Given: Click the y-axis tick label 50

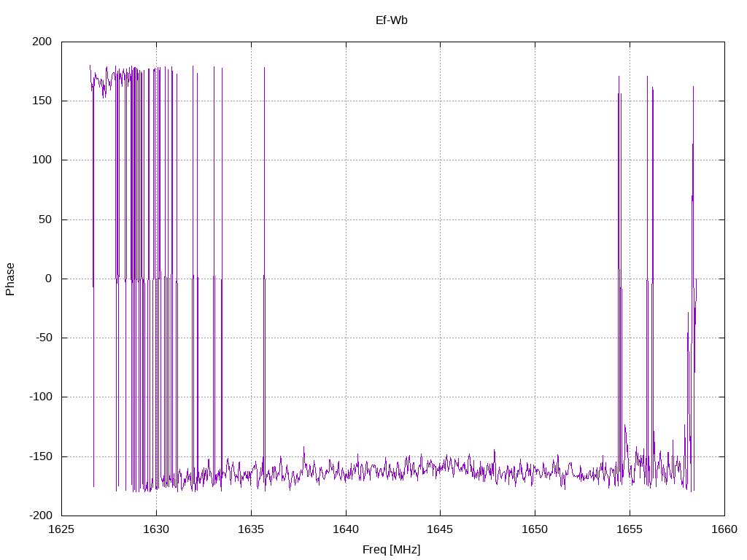Looking at the screenshot, I should tap(45, 219).
